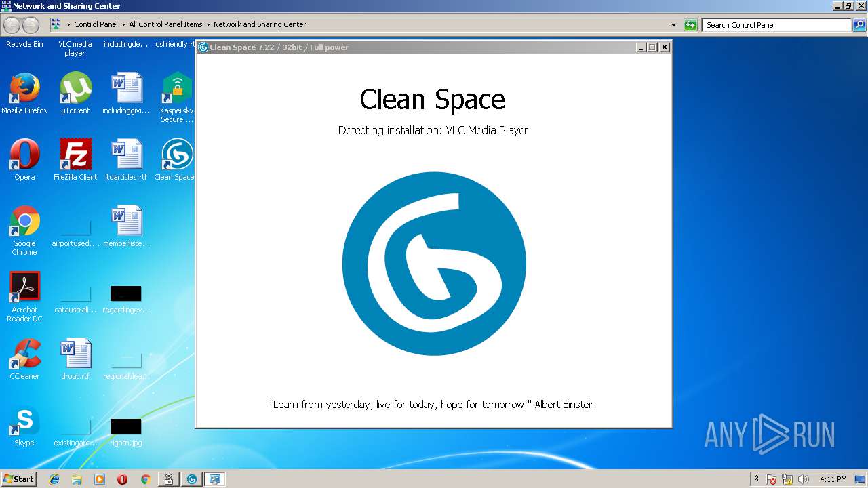Open address bar history dropdown
Viewport: 868px width, 488px height.
(x=673, y=25)
